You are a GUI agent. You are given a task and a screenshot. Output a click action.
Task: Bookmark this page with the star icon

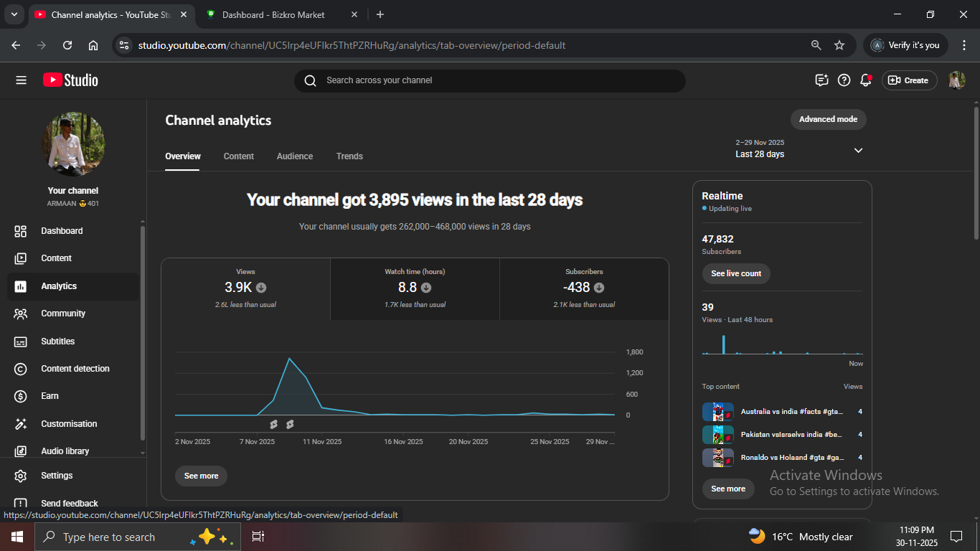click(839, 45)
